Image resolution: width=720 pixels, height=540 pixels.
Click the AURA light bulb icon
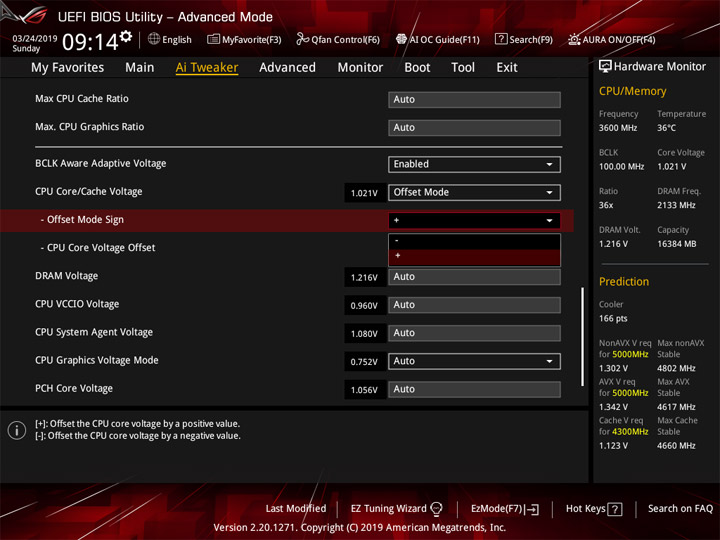[574, 39]
